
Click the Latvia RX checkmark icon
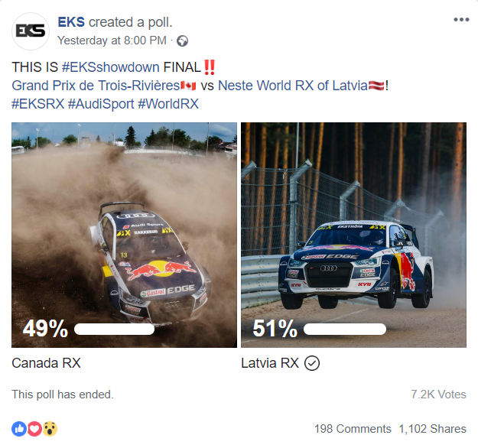pos(312,363)
